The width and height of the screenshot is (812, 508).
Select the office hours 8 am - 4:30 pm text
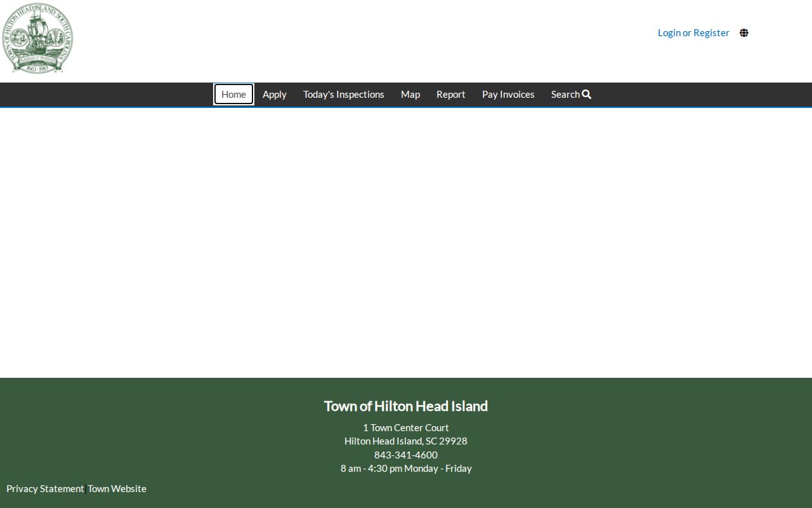coord(406,468)
